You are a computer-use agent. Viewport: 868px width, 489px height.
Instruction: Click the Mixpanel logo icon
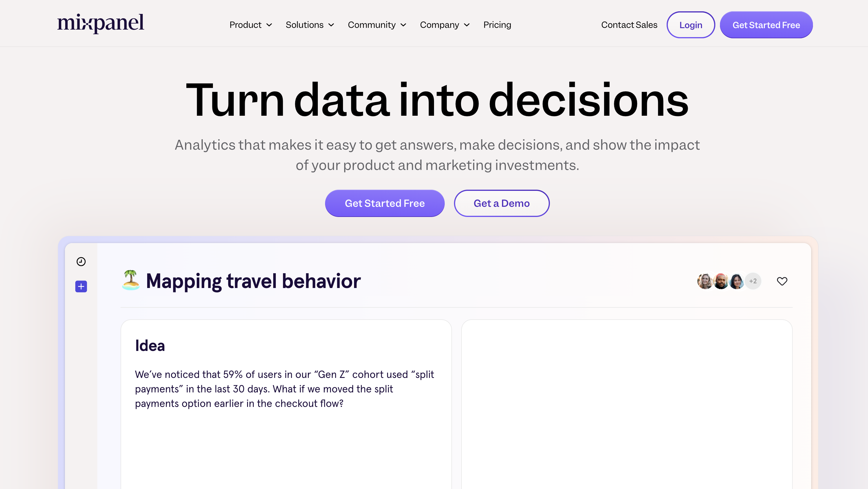click(100, 24)
